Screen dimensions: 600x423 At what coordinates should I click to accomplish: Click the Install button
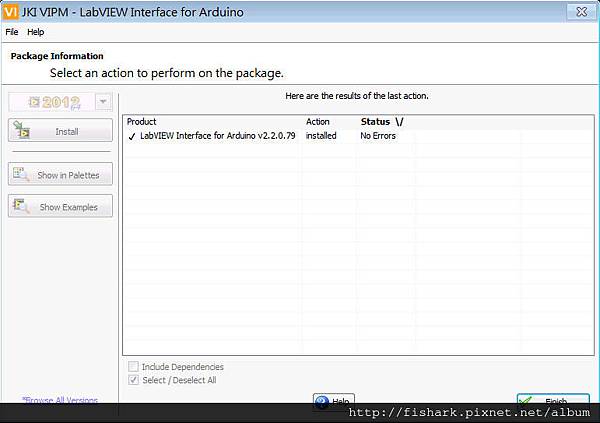(60, 131)
